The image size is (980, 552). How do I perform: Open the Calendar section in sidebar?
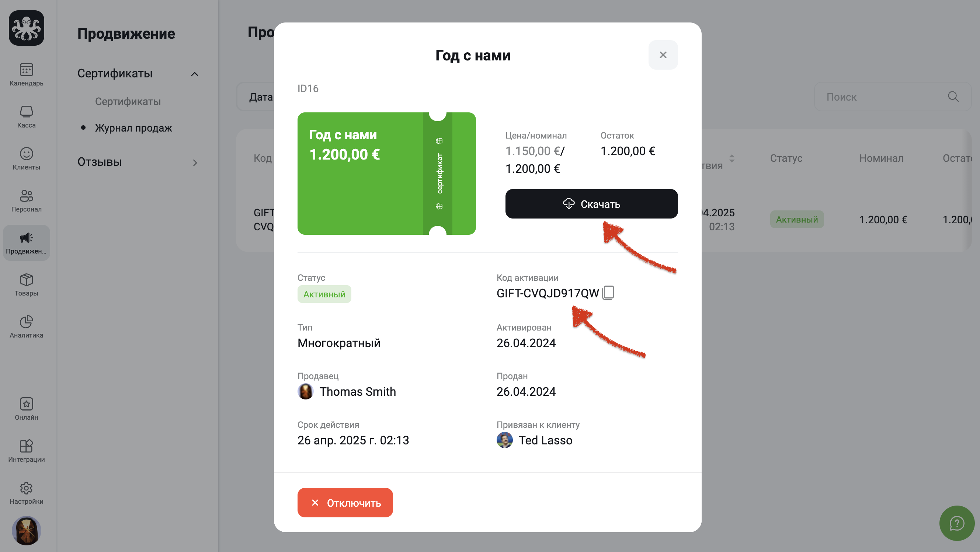(x=26, y=74)
